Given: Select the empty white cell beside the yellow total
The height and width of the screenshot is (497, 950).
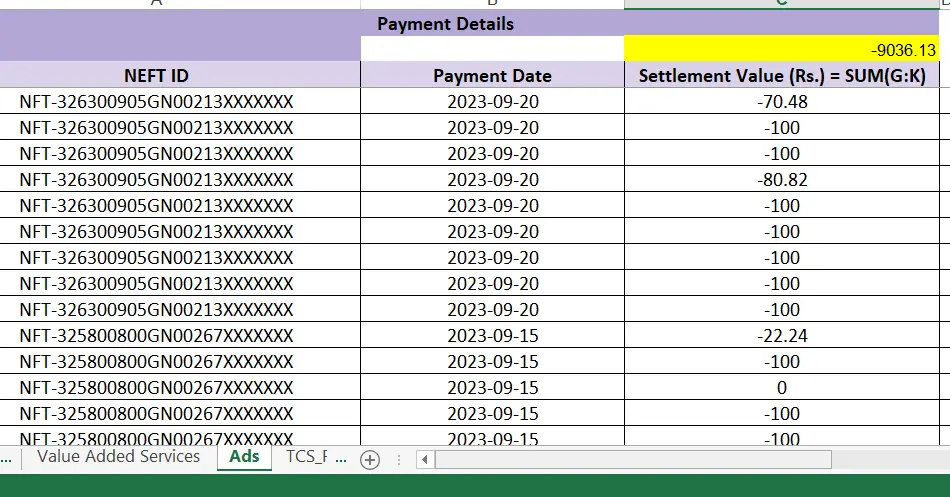Looking at the screenshot, I should click(492, 49).
